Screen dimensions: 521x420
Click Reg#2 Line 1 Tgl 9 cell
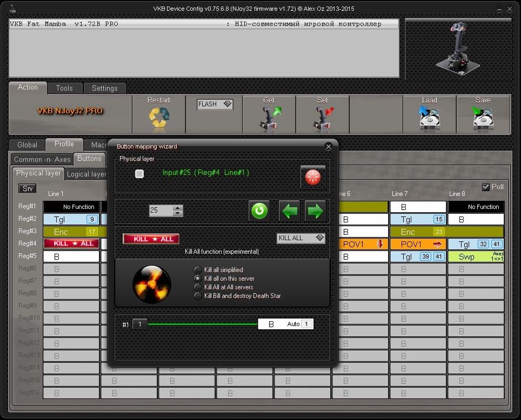71,219
